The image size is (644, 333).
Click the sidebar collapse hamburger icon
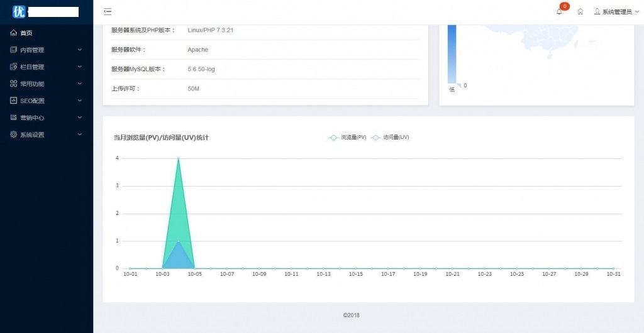coord(108,11)
